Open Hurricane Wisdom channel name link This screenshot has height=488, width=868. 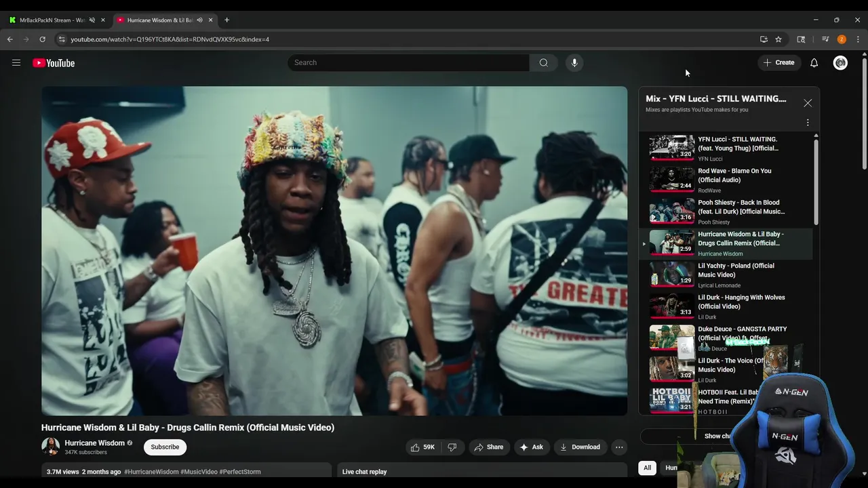94,443
